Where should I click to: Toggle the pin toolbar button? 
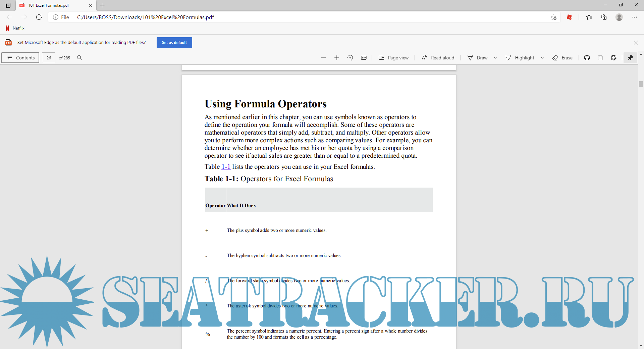click(630, 58)
